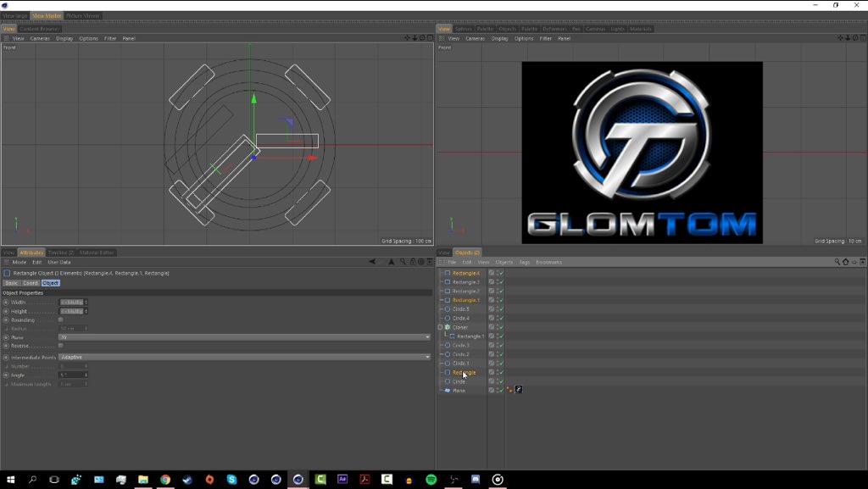Screen dimensions: 868x489
Task: Open the Plane dropdown set to XY
Action: point(245,337)
